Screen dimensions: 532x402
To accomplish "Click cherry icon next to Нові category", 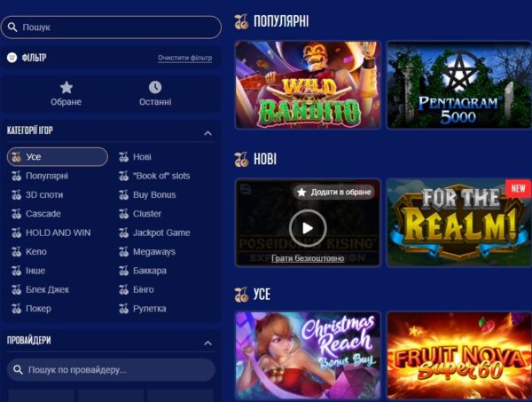I will (123, 157).
